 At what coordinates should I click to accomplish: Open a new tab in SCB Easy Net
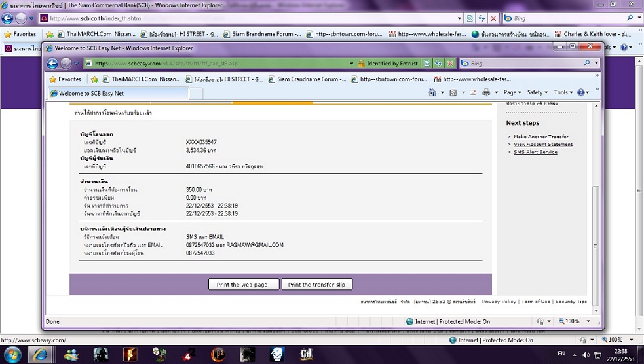[x=196, y=94]
